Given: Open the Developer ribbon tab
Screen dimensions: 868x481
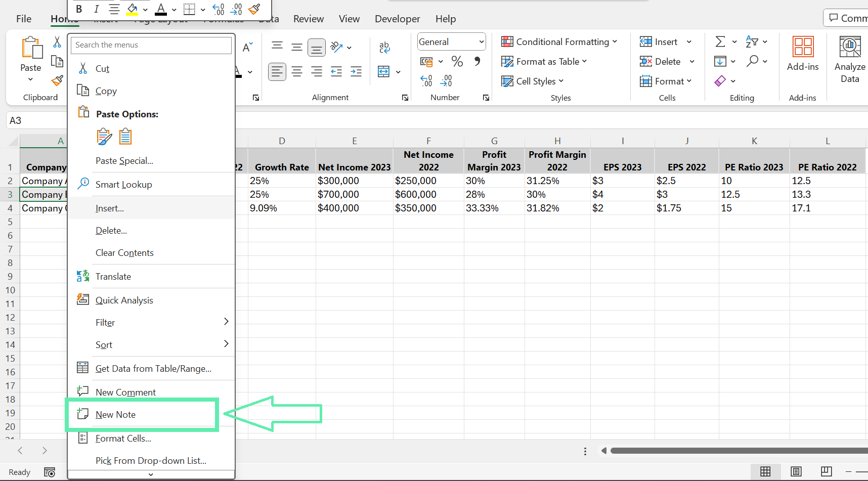Looking at the screenshot, I should (x=398, y=19).
